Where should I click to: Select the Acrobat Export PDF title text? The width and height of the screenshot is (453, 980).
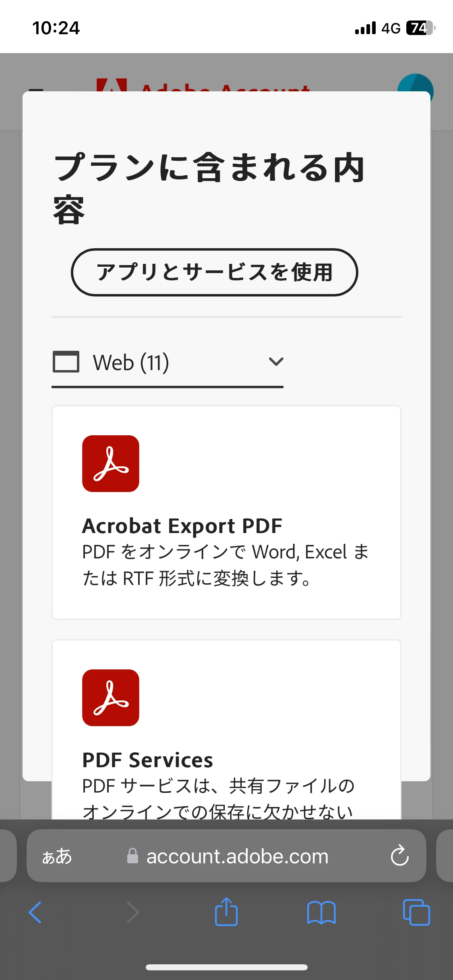(182, 526)
